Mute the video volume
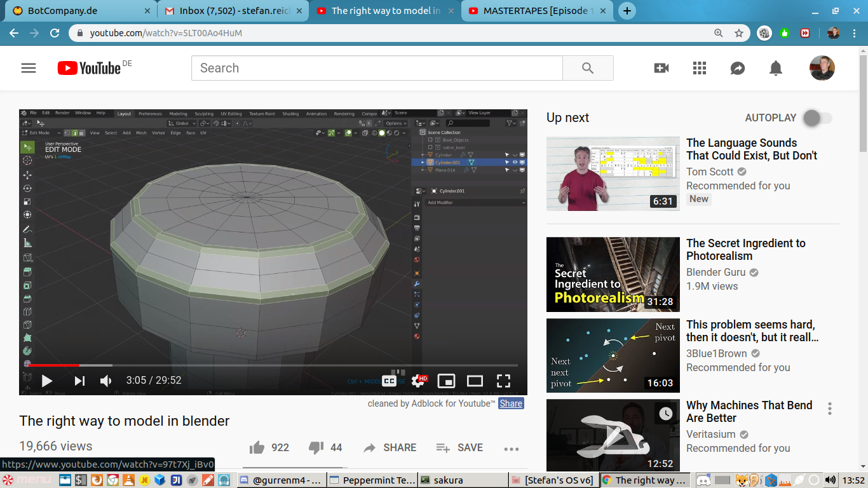 [x=106, y=381]
